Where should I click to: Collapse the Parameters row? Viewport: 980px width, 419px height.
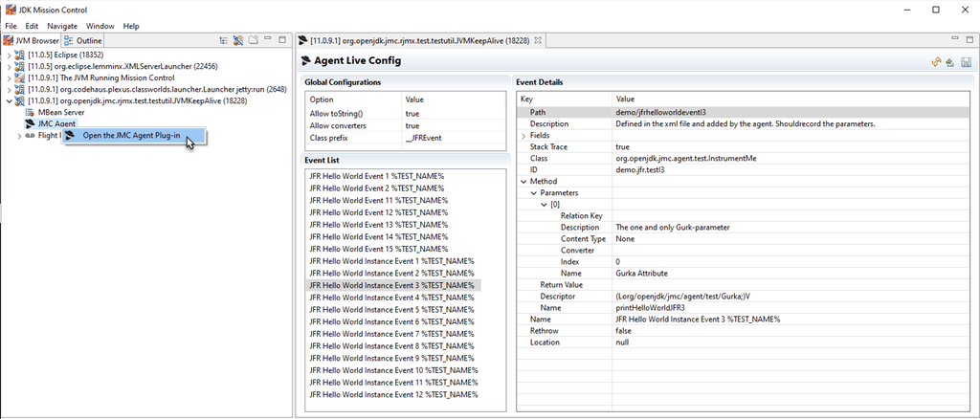[534, 193]
